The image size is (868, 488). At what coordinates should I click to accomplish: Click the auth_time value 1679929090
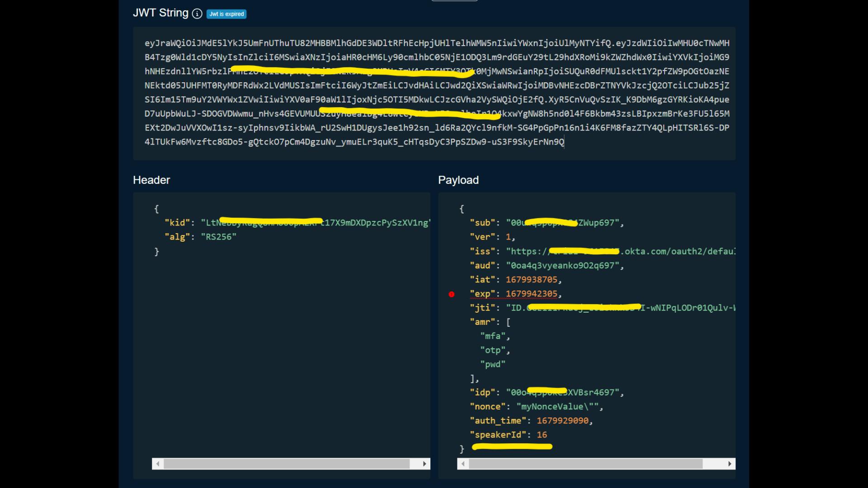point(563,421)
